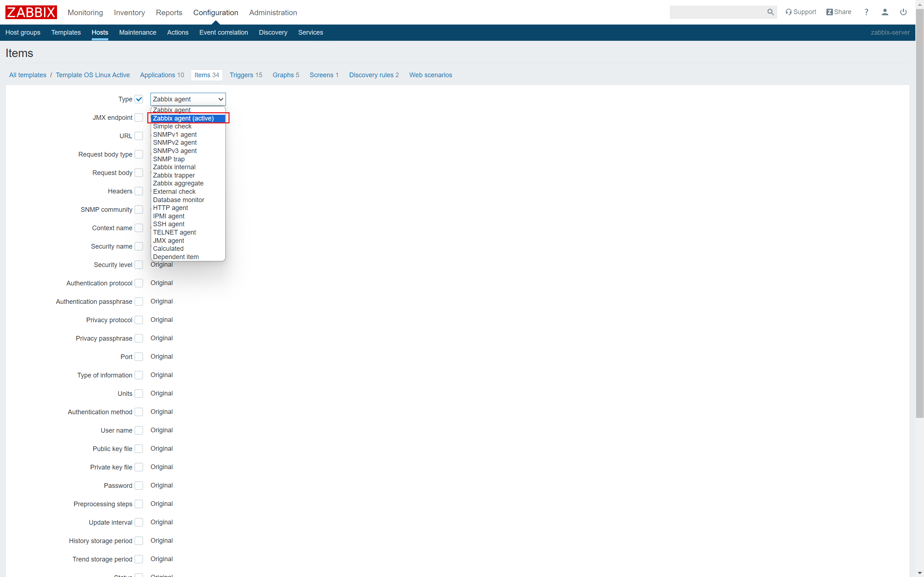Toggle the Type dropdown arrow
The image size is (924, 577).
click(x=220, y=99)
